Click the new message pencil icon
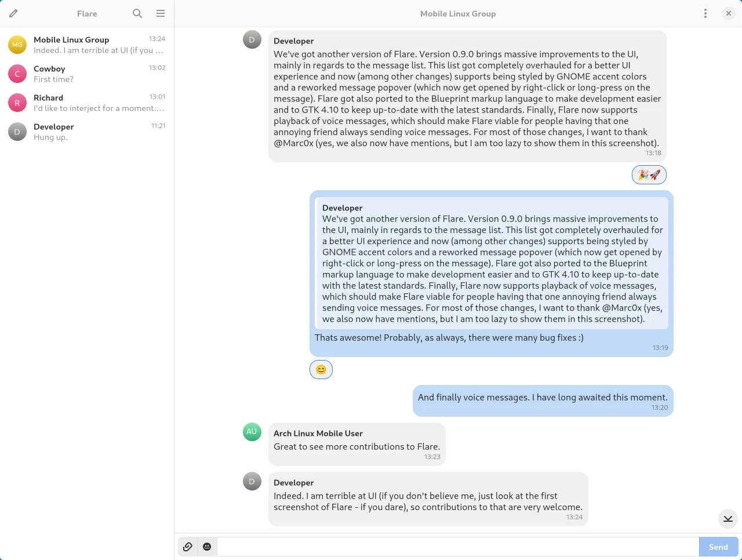 (x=13, y=13)
